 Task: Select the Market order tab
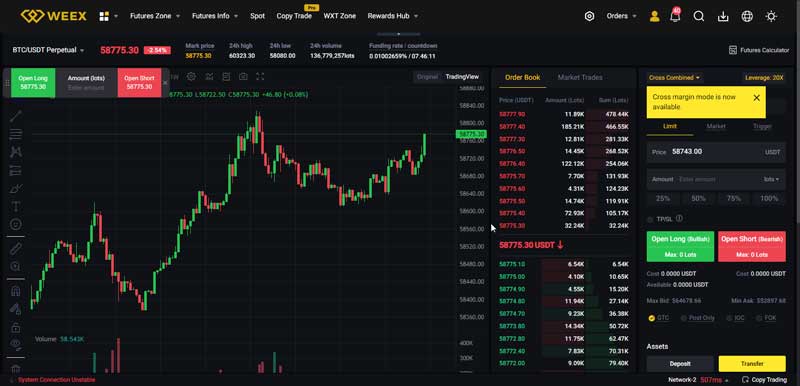pyautogui.click(x=716, y=126)
